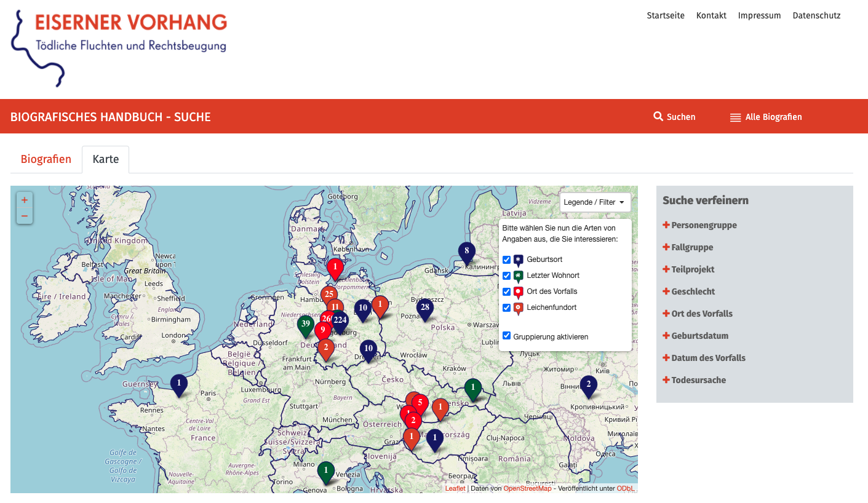Click the dark blue marker 1 near Guernsey

[178, 385]
